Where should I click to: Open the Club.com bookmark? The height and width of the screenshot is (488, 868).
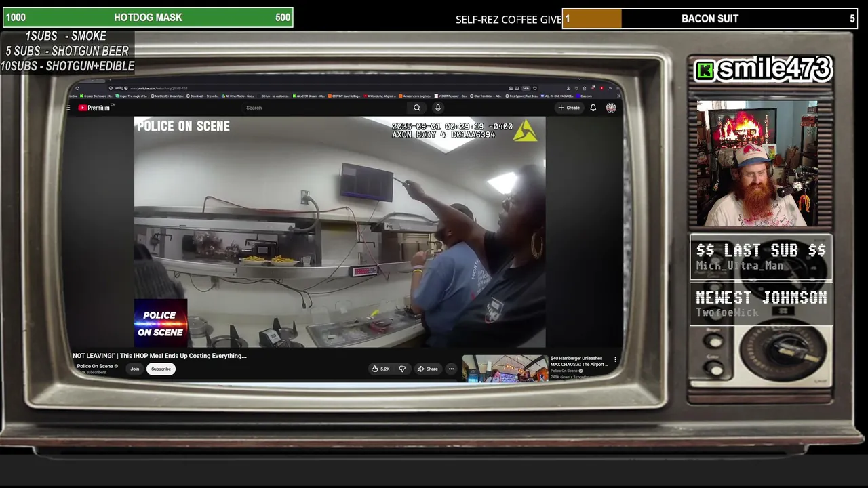click(x=585, y=96)
